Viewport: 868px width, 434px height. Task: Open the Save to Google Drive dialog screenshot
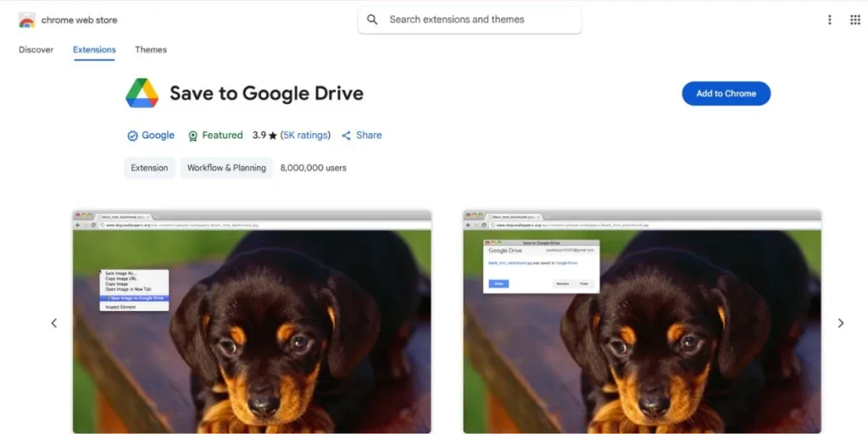(x=643, y=321)
